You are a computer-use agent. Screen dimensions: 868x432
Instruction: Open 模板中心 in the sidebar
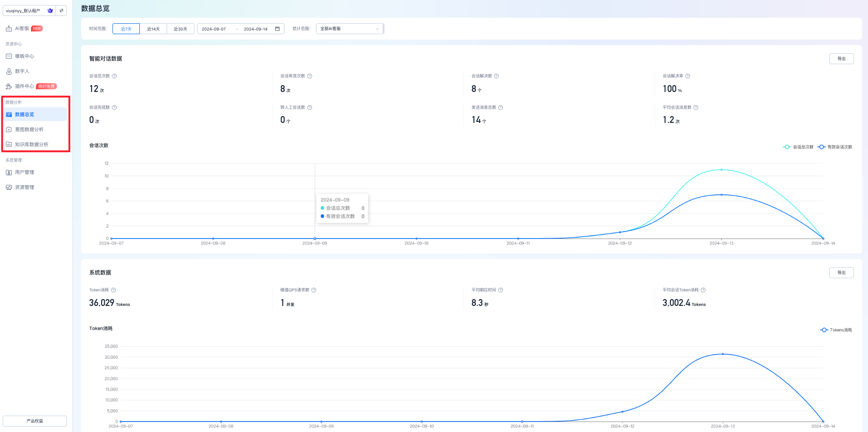[x=25, y=56]
